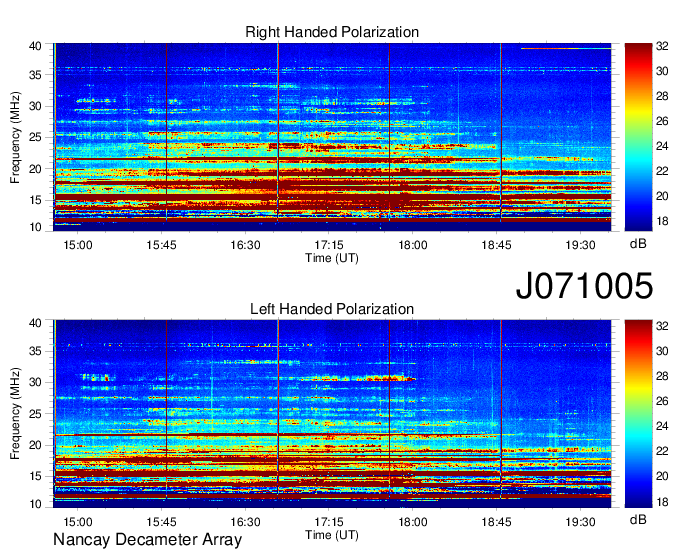Click the 18:00 tick label of top plot
Viewport: 680px width, 552px height.
[412, 245]
